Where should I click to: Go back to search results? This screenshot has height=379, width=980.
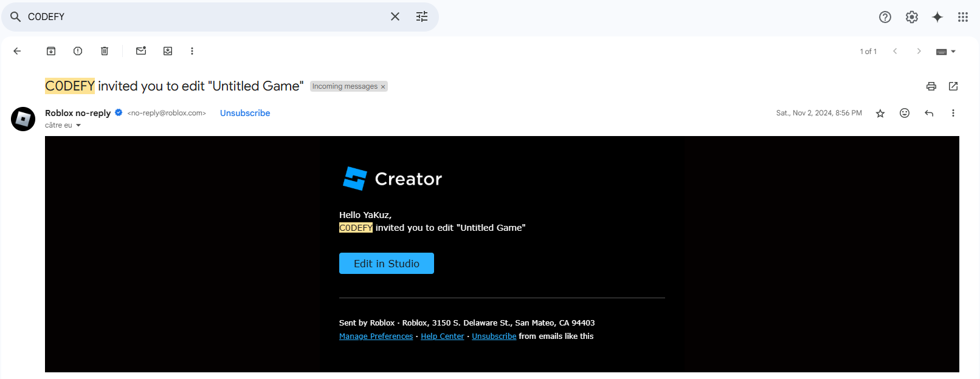click(x=17, y=51)
